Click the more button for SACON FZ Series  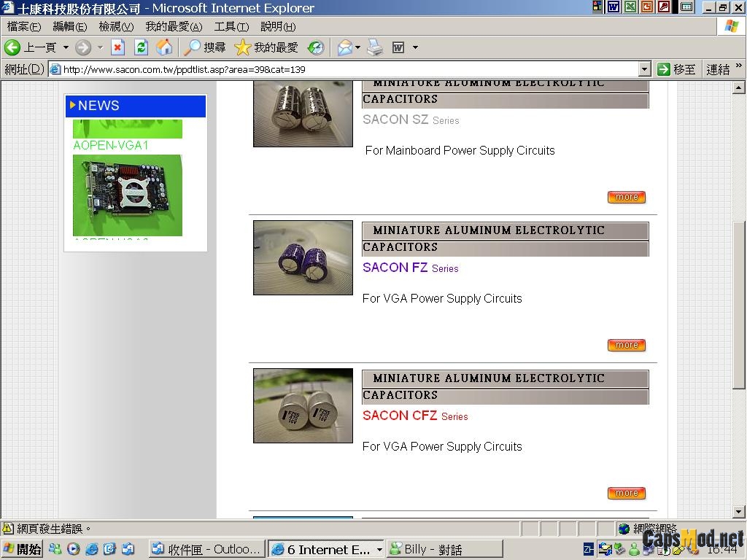pyautogui.click(x=626, y=345)
